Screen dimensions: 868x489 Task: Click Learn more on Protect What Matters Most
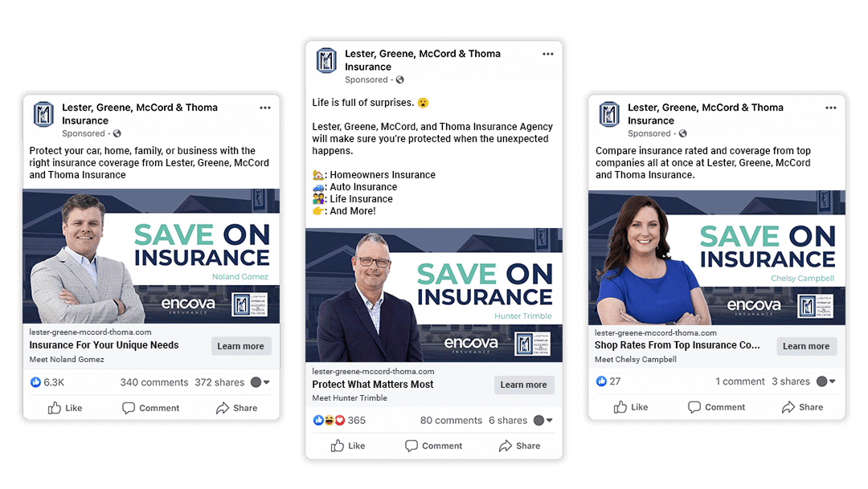pyautogui.click(x=524, y=385)
